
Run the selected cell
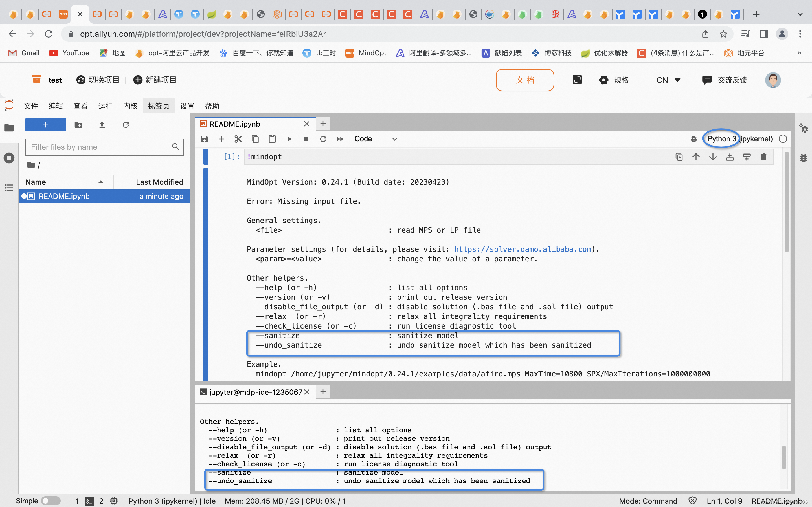click(289, 139)
